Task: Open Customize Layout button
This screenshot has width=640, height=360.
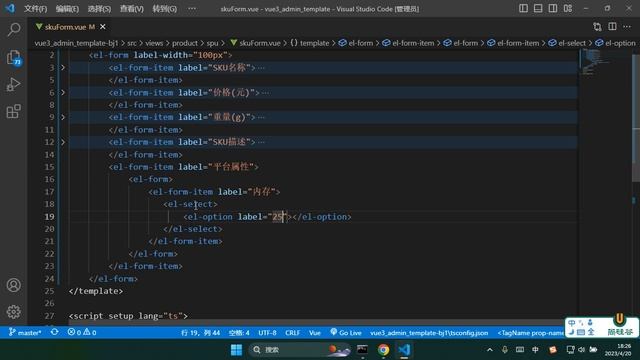Action: point(568,8)
